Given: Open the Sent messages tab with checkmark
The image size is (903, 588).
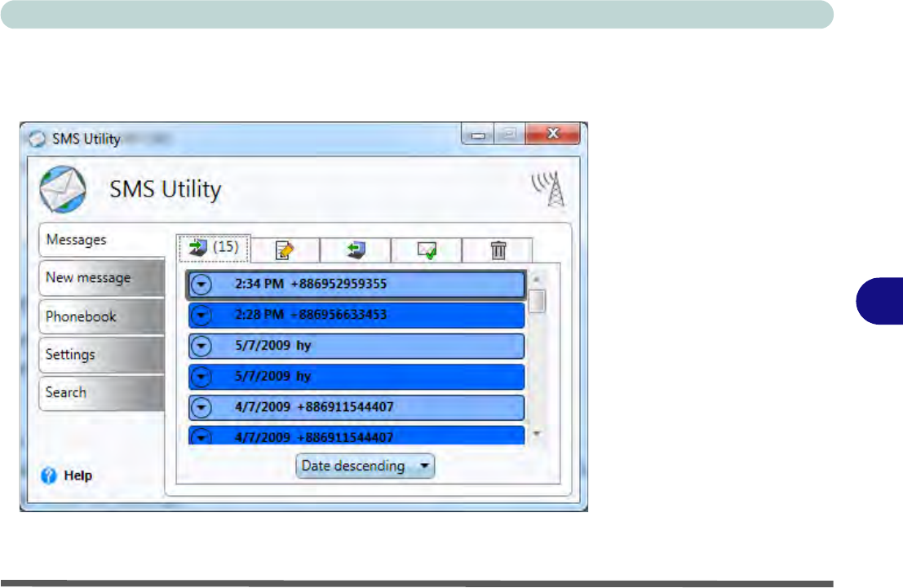Looking at the screenshot, I should (427, 250).
